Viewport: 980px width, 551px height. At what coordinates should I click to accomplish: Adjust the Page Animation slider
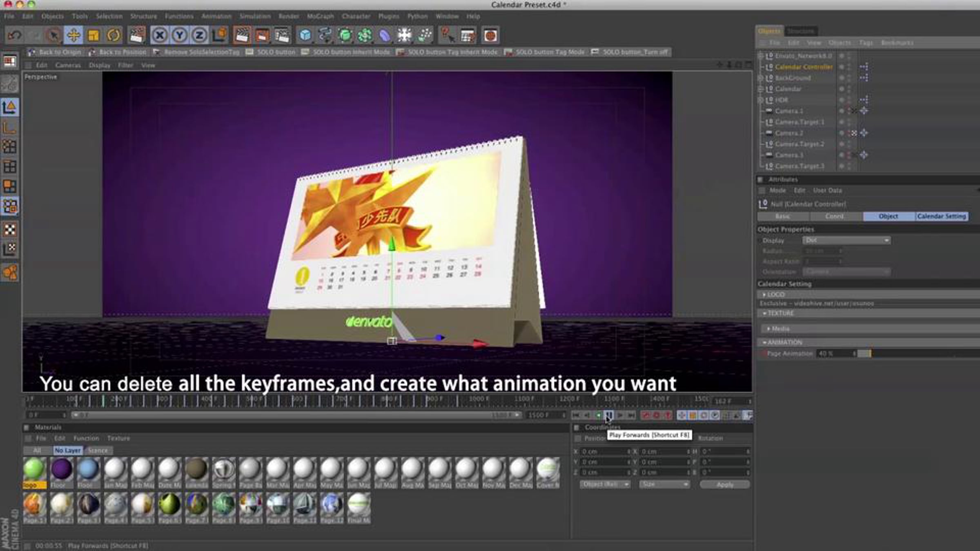(918, 354)
